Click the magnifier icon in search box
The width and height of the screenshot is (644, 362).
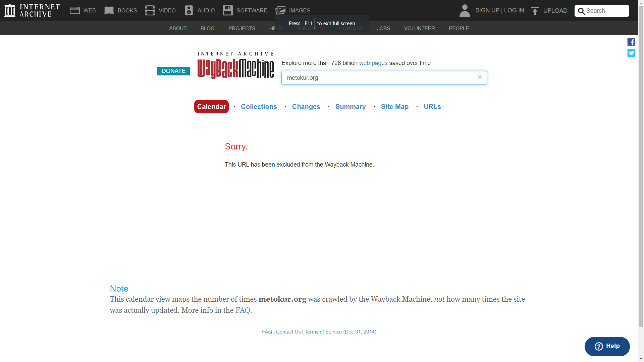(582, 11)
